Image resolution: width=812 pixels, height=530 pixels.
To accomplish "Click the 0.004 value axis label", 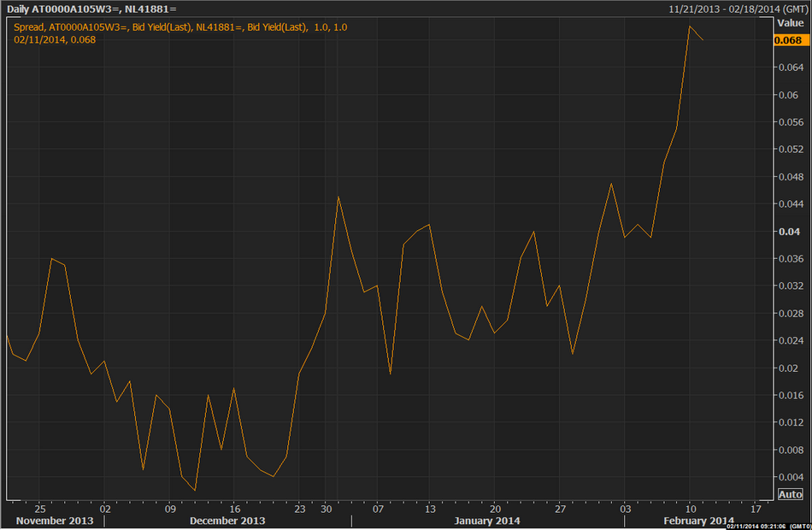I will (x=789, y=477).
